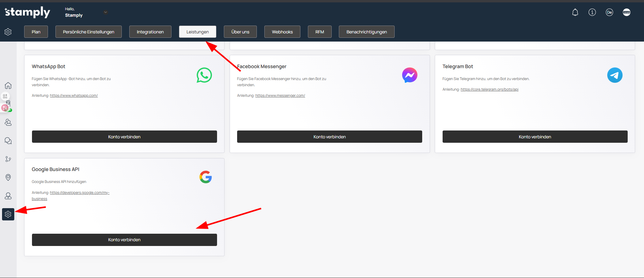
Task: Click the info circle icon in header
Action: pos(592,13)
